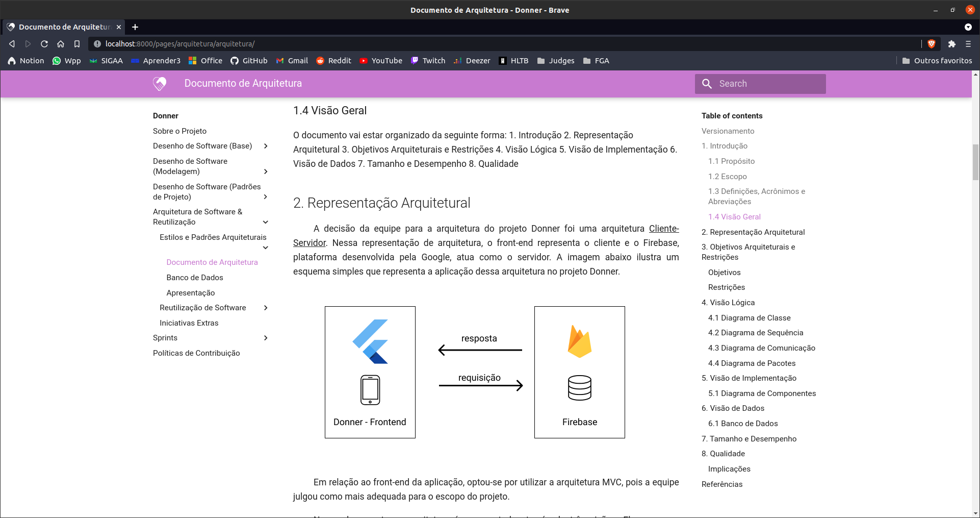Image resolution: width=980 pixels, height=518 pixels.
Task: Open the HLTB bookmark
Action: [513, 61]
